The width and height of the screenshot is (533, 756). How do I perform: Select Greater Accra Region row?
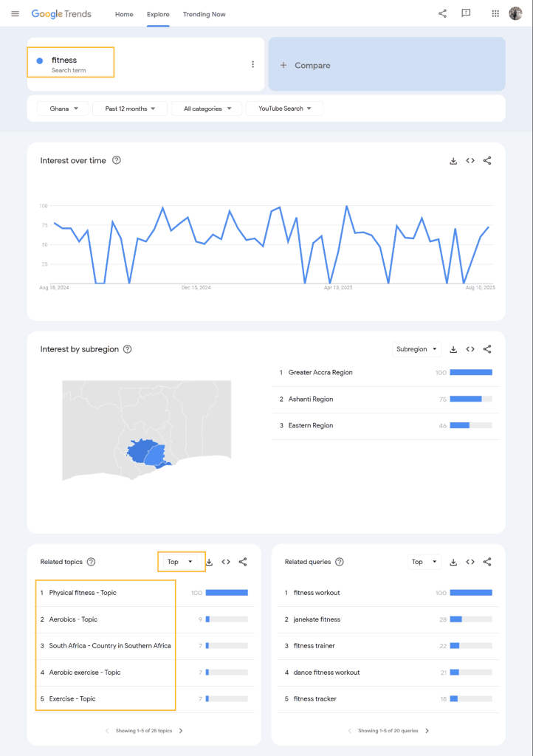tap(386, 373)
